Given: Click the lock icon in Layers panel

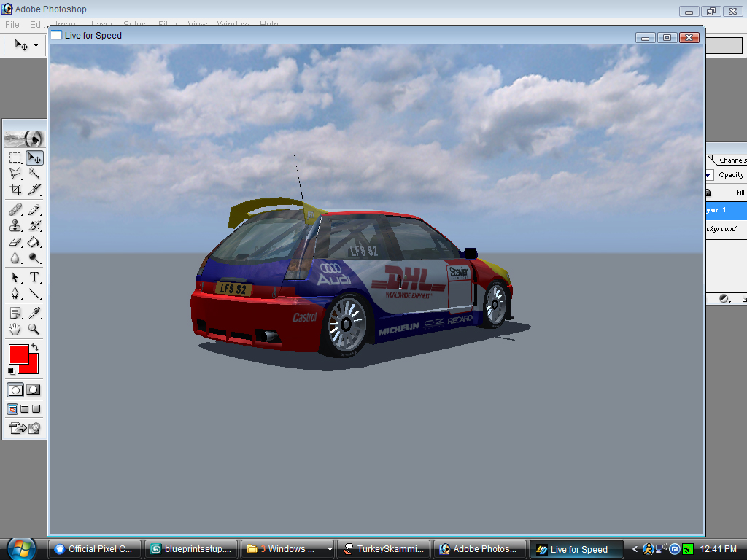Looking at the screenshot, I should tap(708, 192).
